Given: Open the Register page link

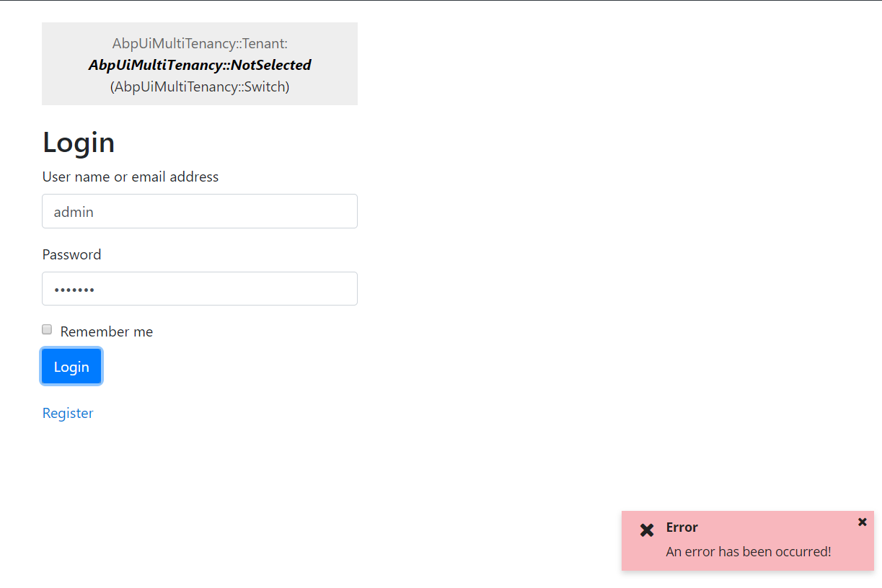Looking at the screenshot, I should 68,412.
